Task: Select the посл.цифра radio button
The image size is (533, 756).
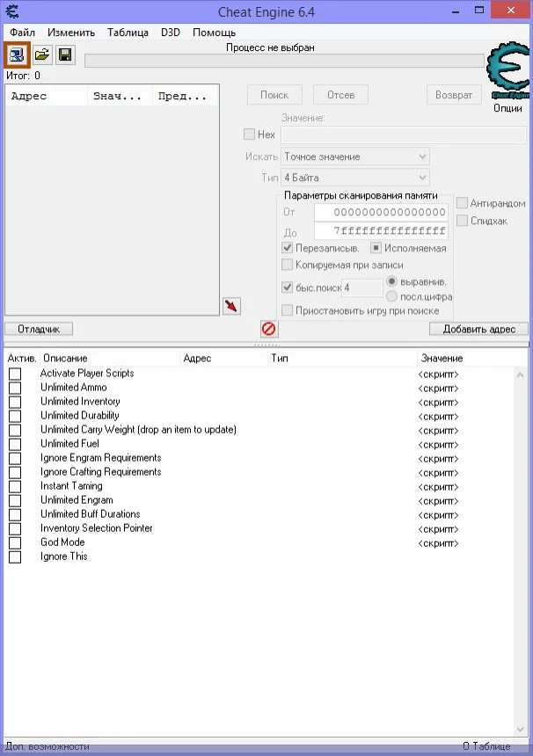Action: click(x=391, y=296)
